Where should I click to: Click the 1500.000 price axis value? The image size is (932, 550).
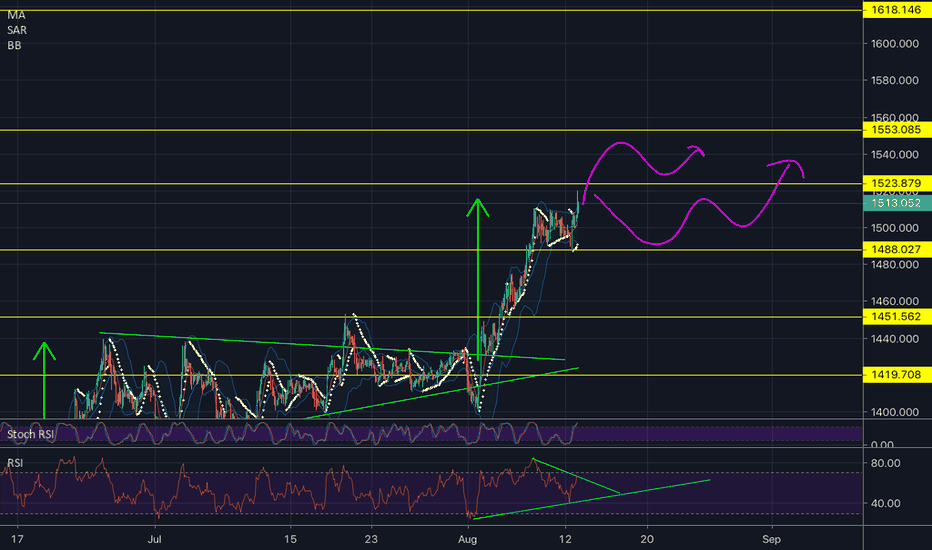pyautogui.click(x=895, y=228)
